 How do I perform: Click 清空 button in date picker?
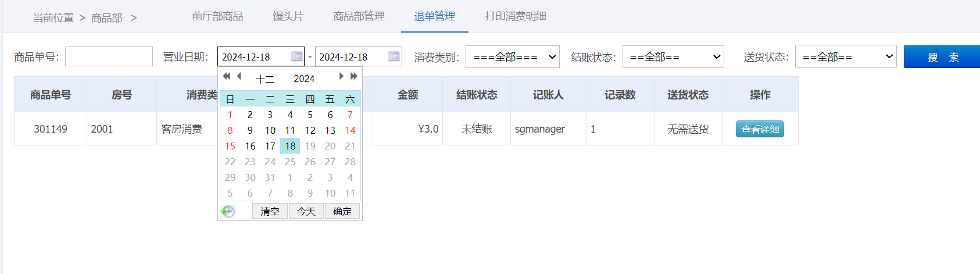(x=270, y=211)
